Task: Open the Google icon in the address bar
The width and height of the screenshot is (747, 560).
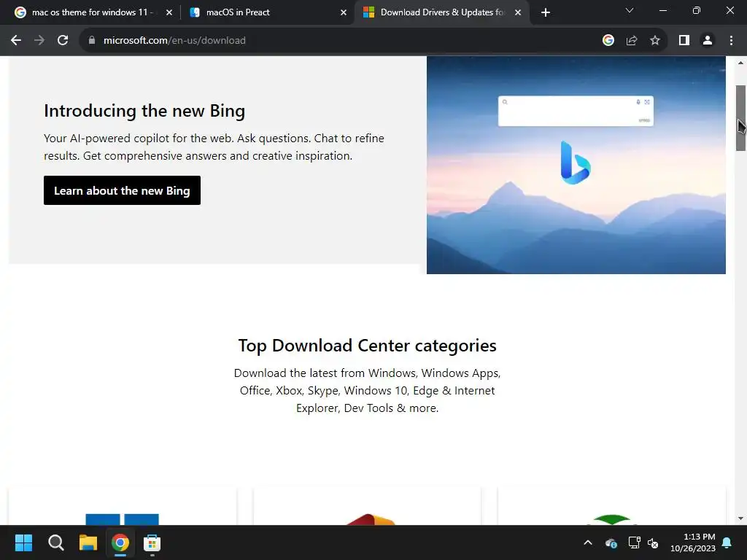Action: (608, 41)
